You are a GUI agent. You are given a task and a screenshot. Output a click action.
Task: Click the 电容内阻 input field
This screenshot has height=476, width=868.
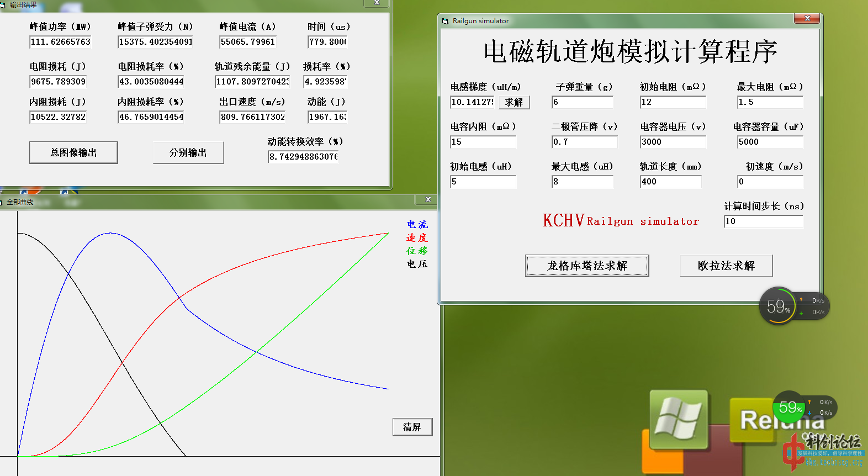pyautogui.click(x=483, y=142)
